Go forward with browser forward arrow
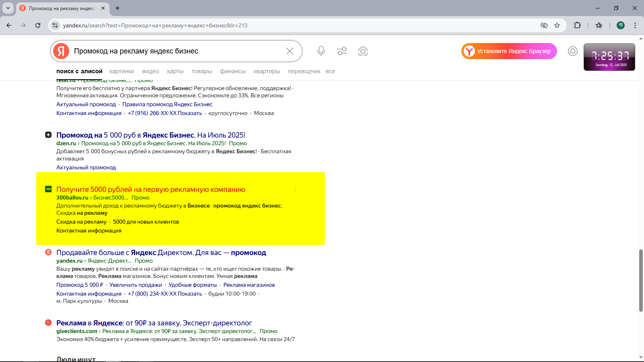The image size is (644, 362). tap(23, 25)
